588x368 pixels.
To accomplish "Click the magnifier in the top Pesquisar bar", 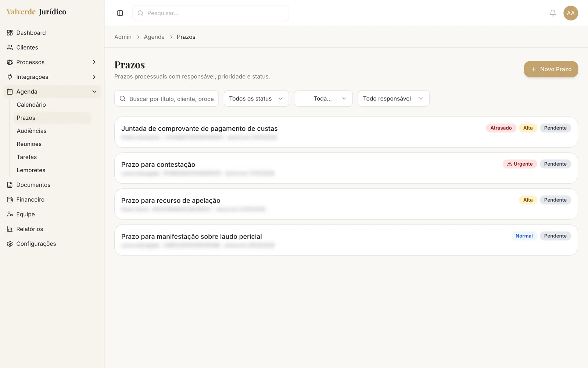I will pyautogui.click(x=140, y=13).
